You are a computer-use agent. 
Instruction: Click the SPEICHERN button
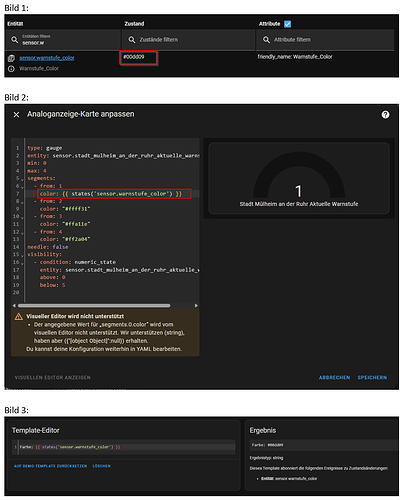(x=372, y=377)
